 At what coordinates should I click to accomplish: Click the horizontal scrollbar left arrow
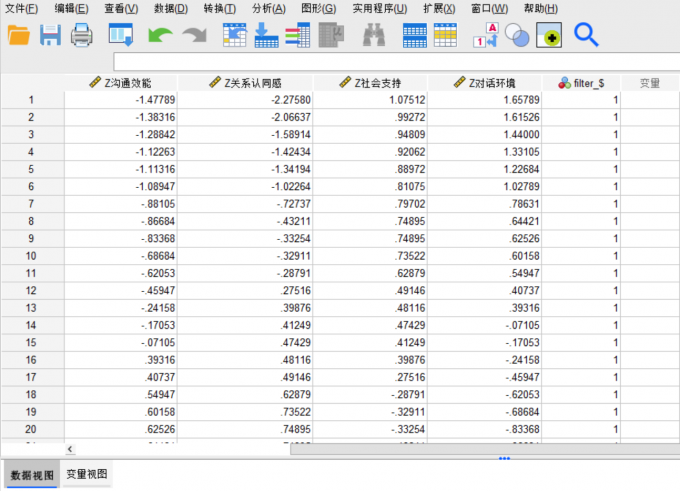point(69,450)
